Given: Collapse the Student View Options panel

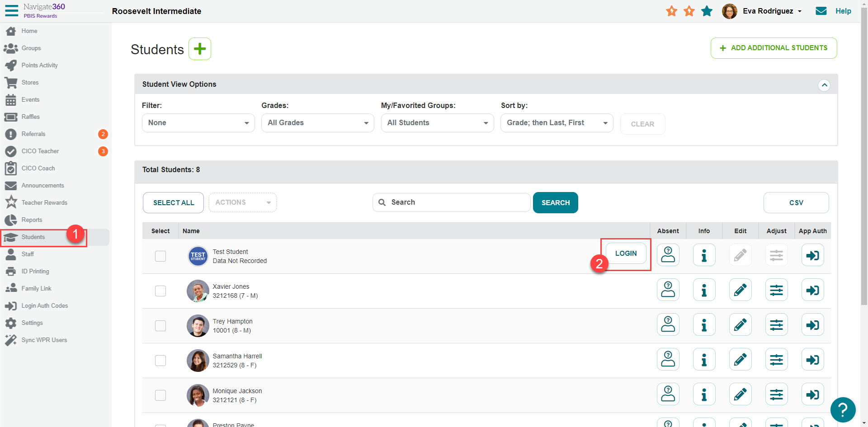Looking at the screenshot, I should click(824, 85).
